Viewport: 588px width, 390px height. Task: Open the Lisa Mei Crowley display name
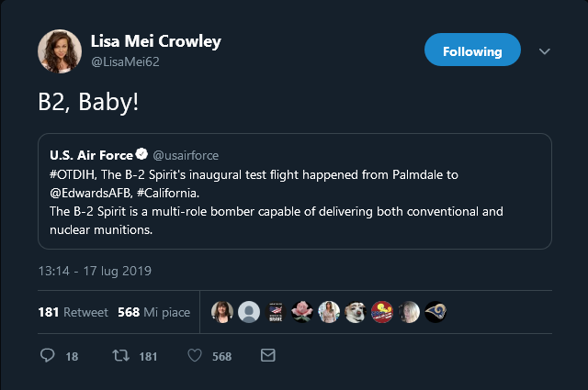tap(155, 41)
